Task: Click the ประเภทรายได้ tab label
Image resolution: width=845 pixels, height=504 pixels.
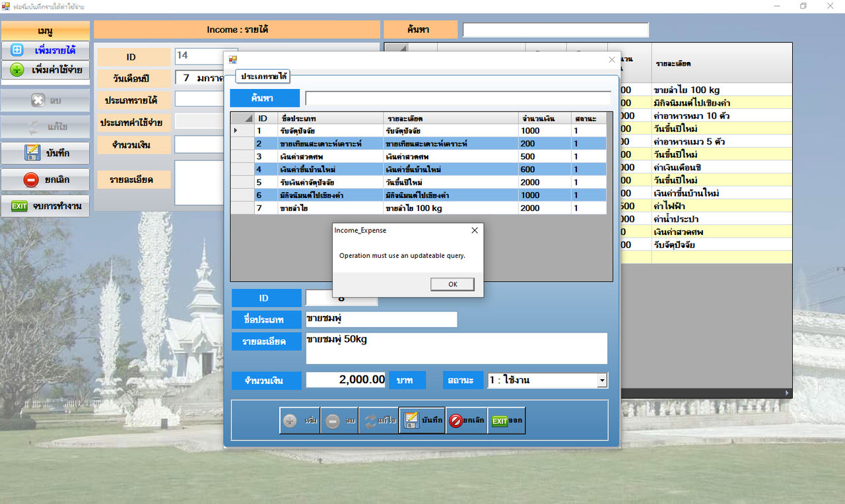Action: 263,77
